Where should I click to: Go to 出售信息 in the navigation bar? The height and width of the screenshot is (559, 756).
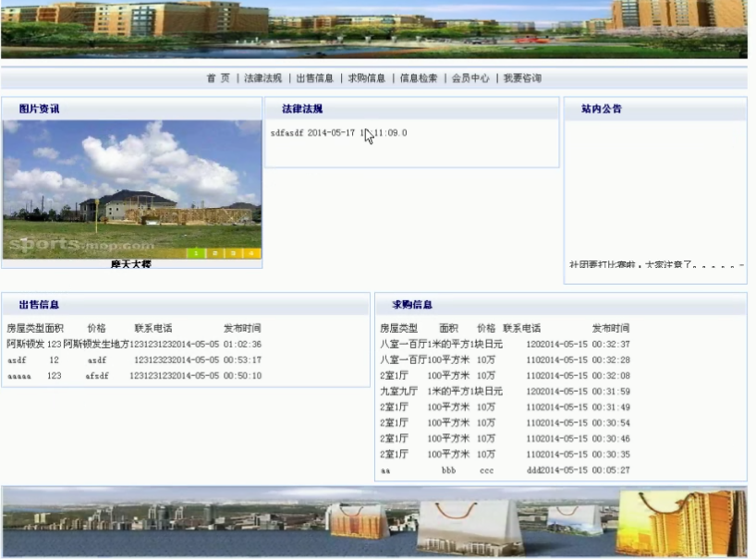click(315, 78)
